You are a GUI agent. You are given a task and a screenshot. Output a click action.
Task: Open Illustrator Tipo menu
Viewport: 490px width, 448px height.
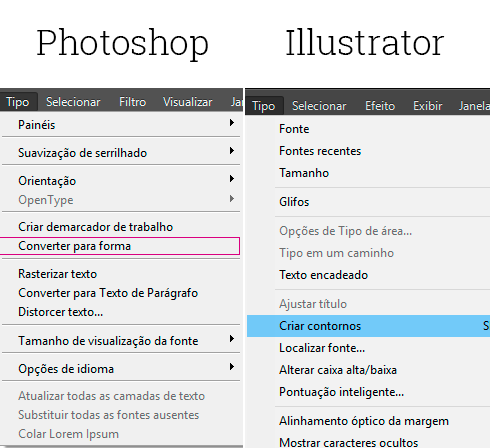tap(263, 106)
